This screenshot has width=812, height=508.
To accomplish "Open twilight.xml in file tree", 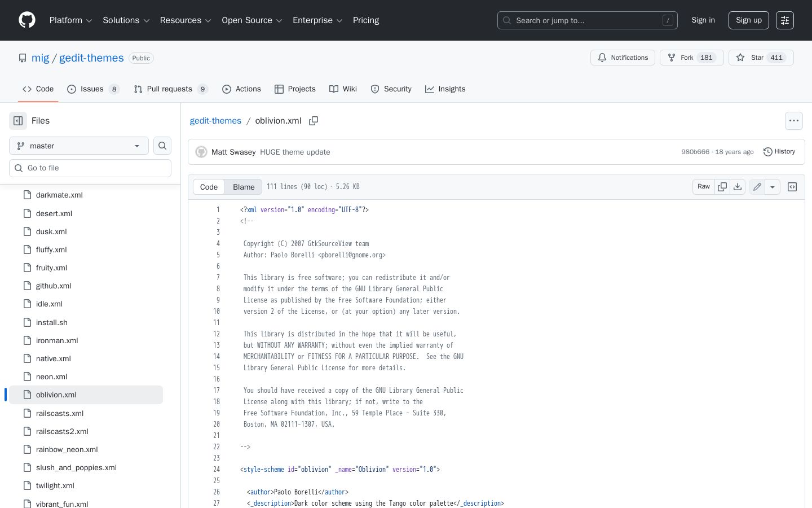I will tap(86, 485).
